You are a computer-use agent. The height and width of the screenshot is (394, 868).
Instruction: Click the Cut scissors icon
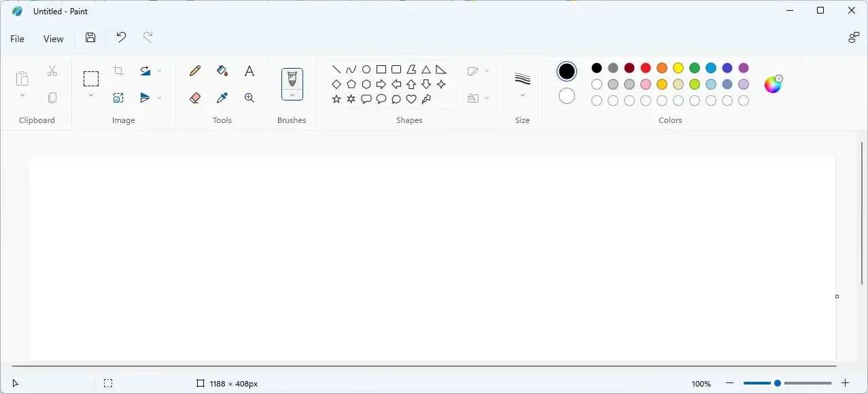click(x=52, y=71)
